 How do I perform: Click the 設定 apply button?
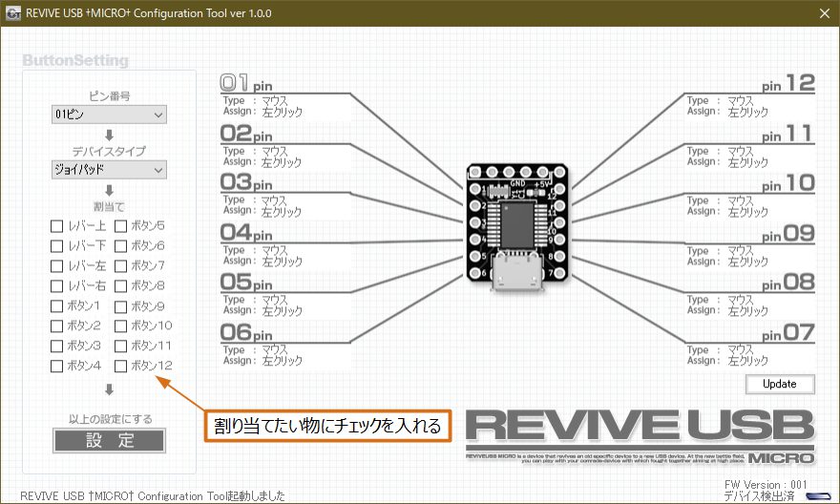click(x=109, y=441)
